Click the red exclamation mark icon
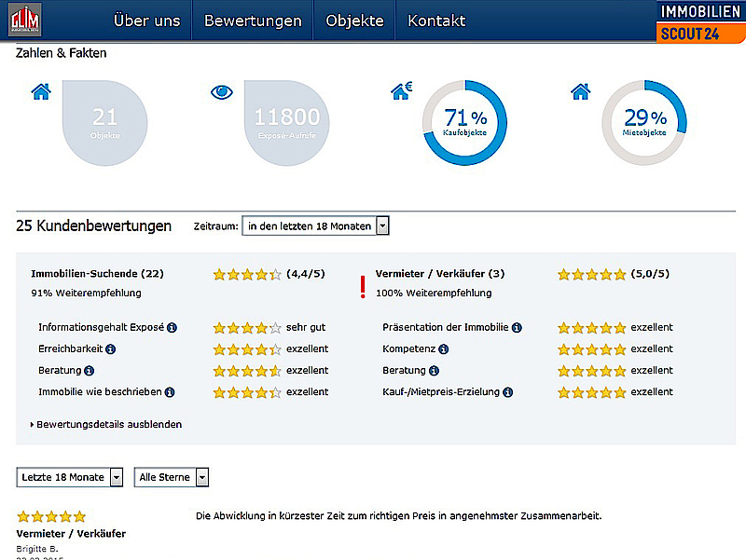 pyautogui.click(x=363, y=287)
